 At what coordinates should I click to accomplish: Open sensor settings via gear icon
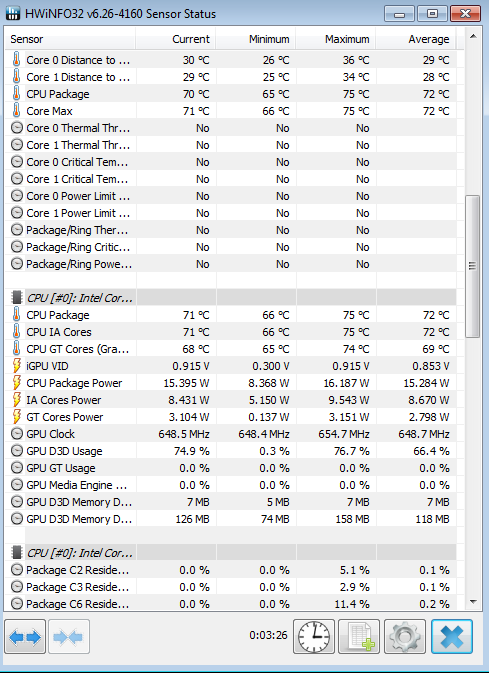[x=405, y=637]
